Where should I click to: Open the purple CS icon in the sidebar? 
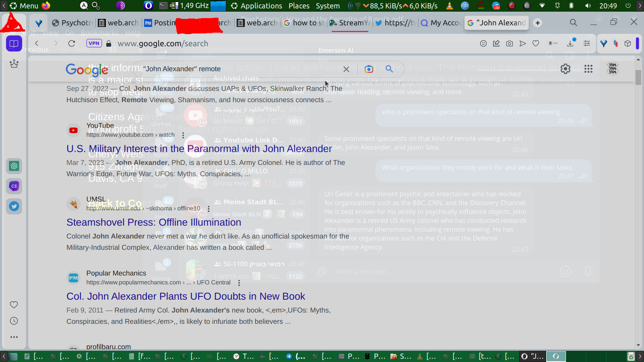[14, 186]
